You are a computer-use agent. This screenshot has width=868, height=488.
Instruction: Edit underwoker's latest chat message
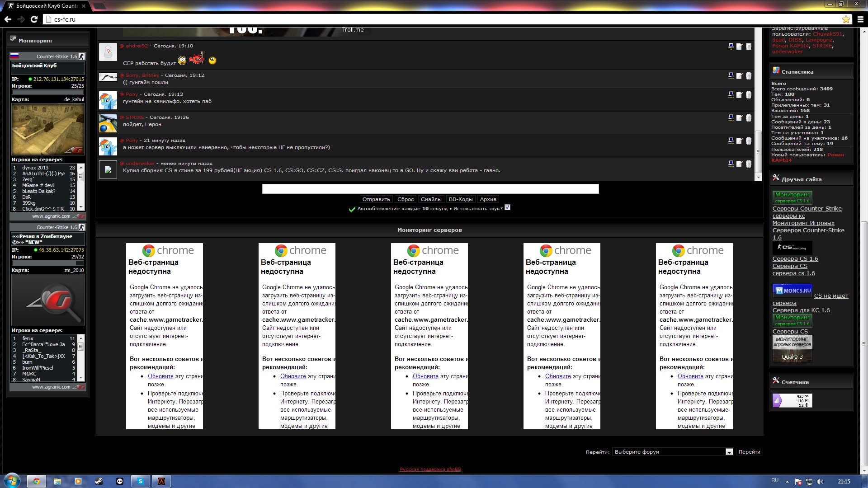coord(739,164)
